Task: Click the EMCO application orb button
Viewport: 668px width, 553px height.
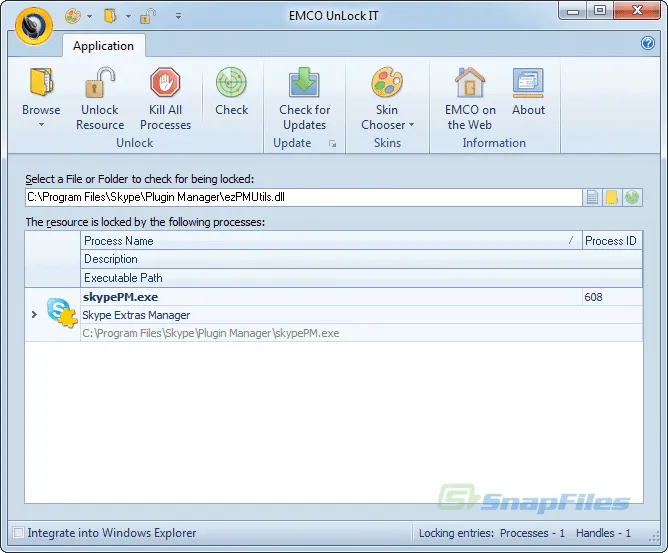Action: click(x=33, y=22)
